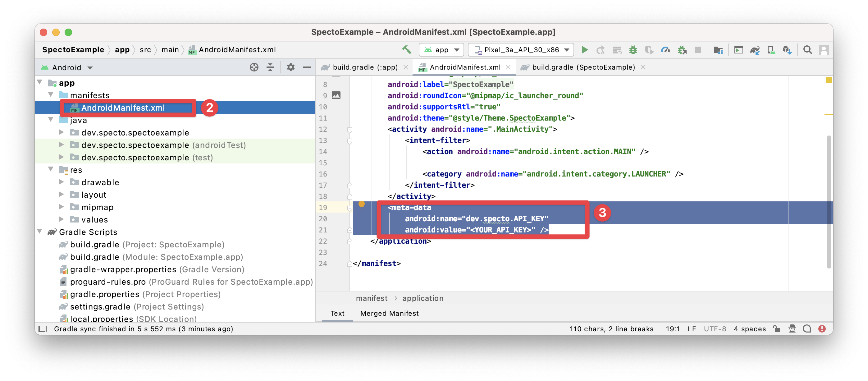This screenshot has width=868, height=381.
Task: Sync Project with Gradle Files elephant icon
Action: pos(755,50)
